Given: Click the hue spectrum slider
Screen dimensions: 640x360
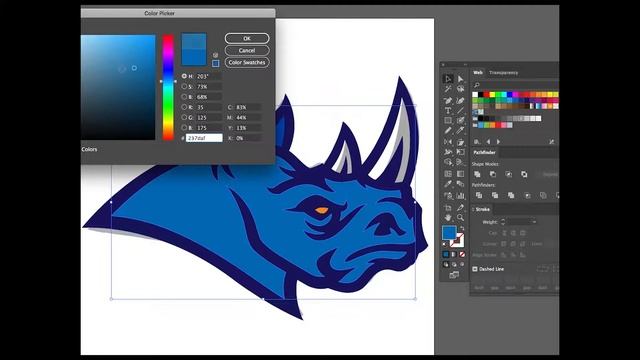Looking at the screenshot, I should tap(168, 87).
